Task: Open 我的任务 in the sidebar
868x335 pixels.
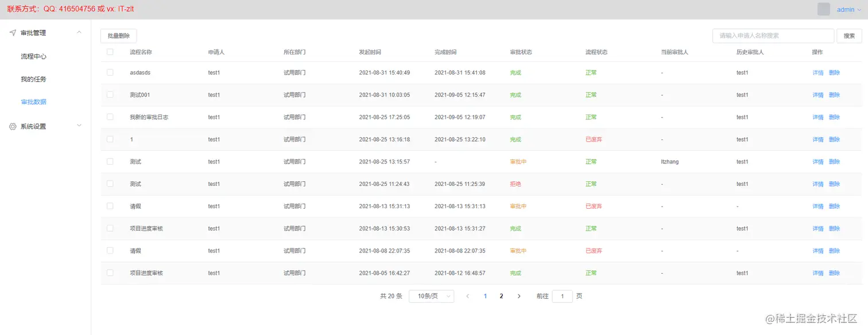Action: click(x=33, y=79)
